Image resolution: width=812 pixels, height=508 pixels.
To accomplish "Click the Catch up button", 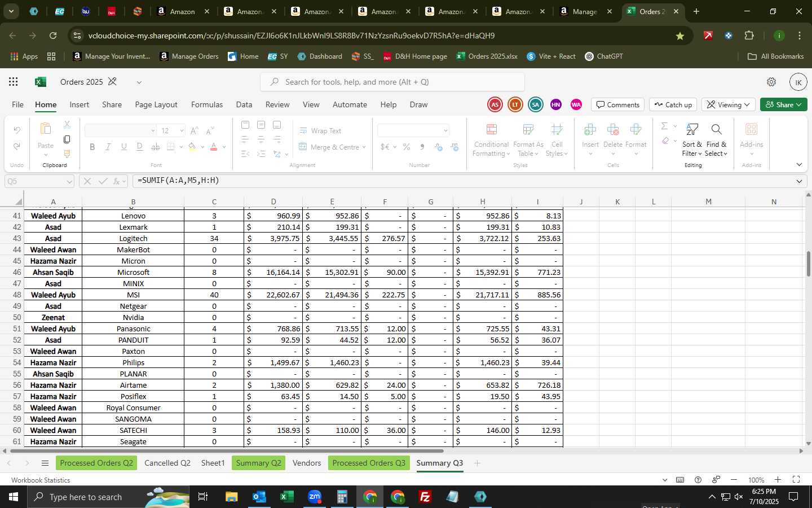I will tap(673, 105).
